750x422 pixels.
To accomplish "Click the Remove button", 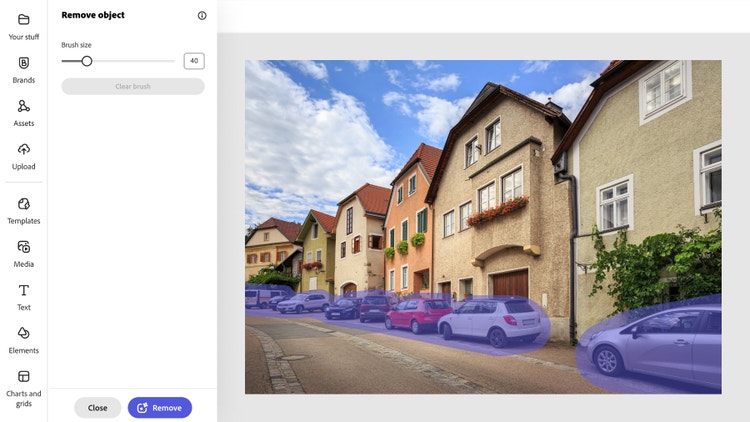I will 160,408.
